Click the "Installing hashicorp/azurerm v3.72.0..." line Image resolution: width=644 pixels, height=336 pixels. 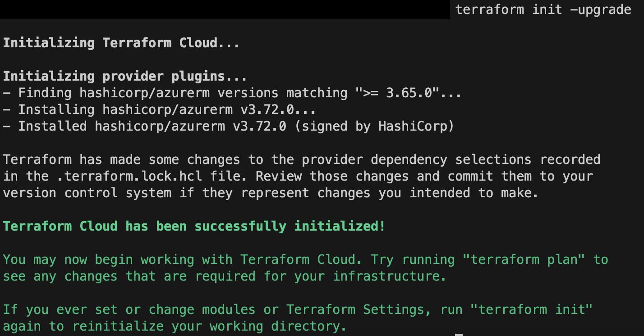pos(159,109)
